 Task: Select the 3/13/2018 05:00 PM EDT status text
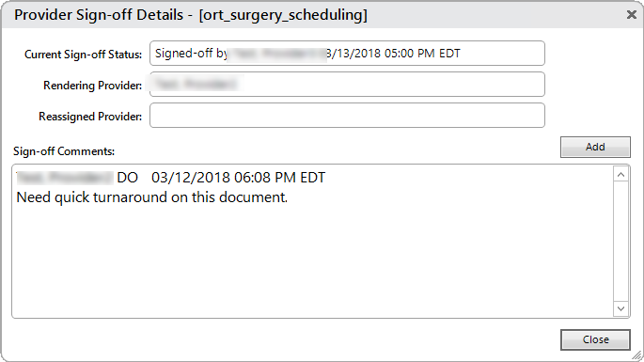[x=393, y=54]
